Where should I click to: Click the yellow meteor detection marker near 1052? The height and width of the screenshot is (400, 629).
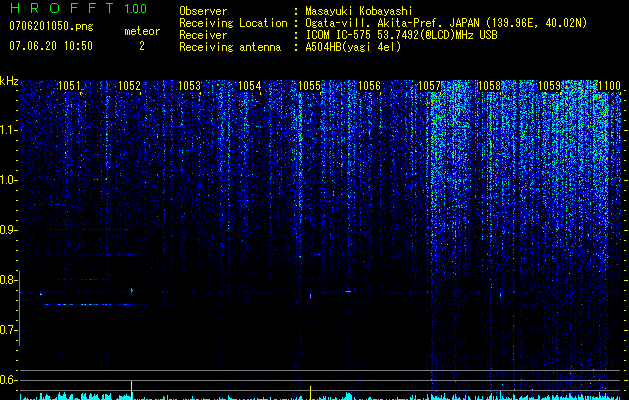pos(132,390)
